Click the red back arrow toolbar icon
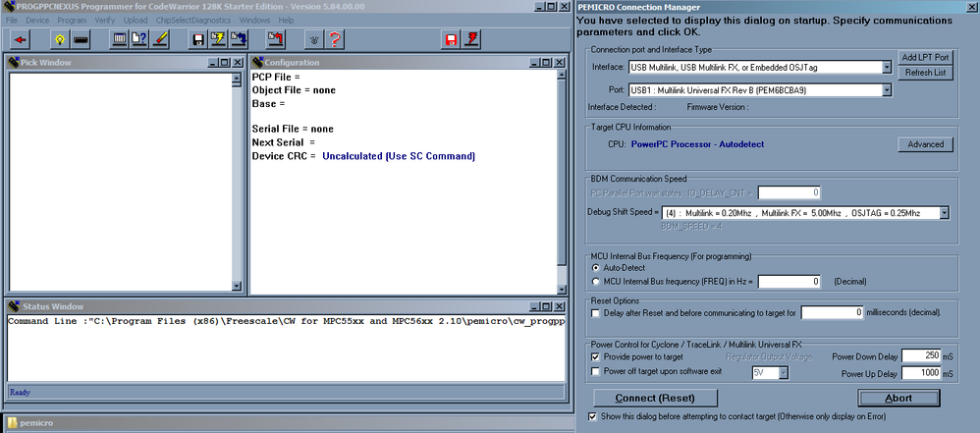The width and height of the screenshot is (980, 433). (20, 40)
